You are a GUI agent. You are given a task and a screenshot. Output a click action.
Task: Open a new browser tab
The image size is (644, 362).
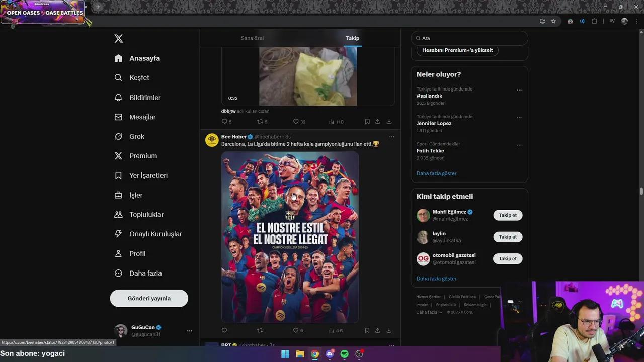pos(98,7)
